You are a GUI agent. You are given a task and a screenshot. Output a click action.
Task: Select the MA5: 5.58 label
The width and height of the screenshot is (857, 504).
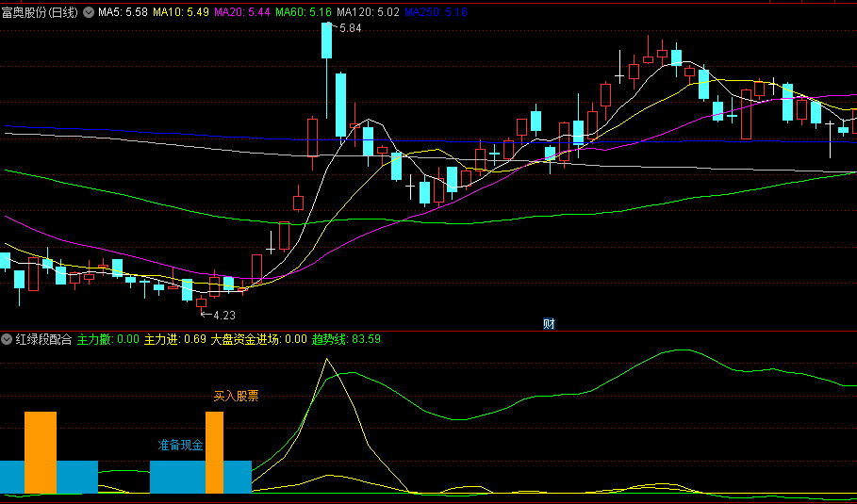pyautogui.click(x=123, y=11)
